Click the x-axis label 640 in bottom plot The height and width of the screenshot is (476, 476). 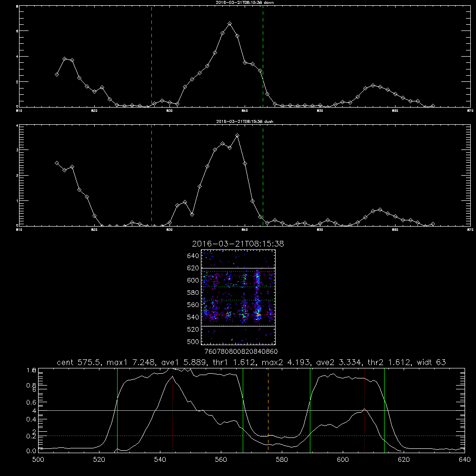point(465,460)
